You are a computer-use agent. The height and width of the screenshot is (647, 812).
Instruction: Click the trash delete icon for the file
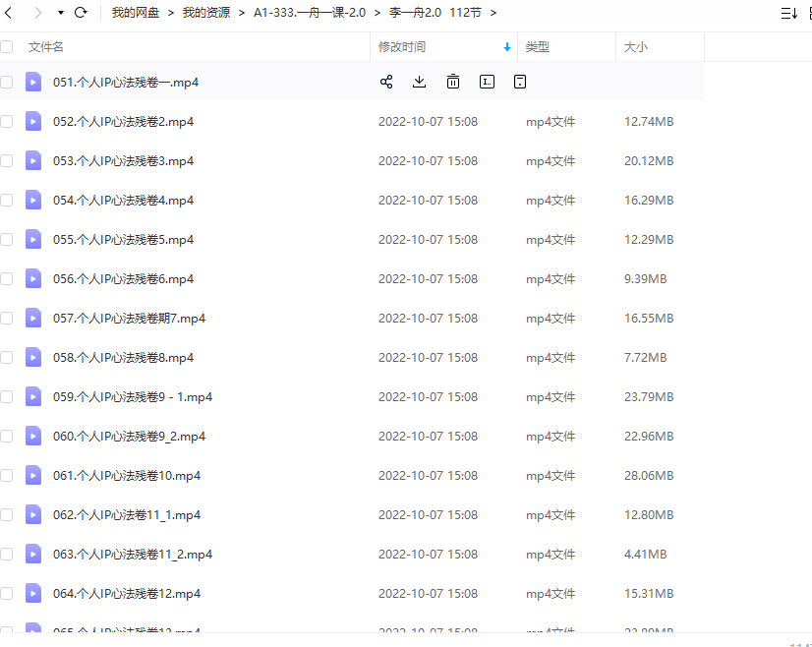(x=452, y=82)
